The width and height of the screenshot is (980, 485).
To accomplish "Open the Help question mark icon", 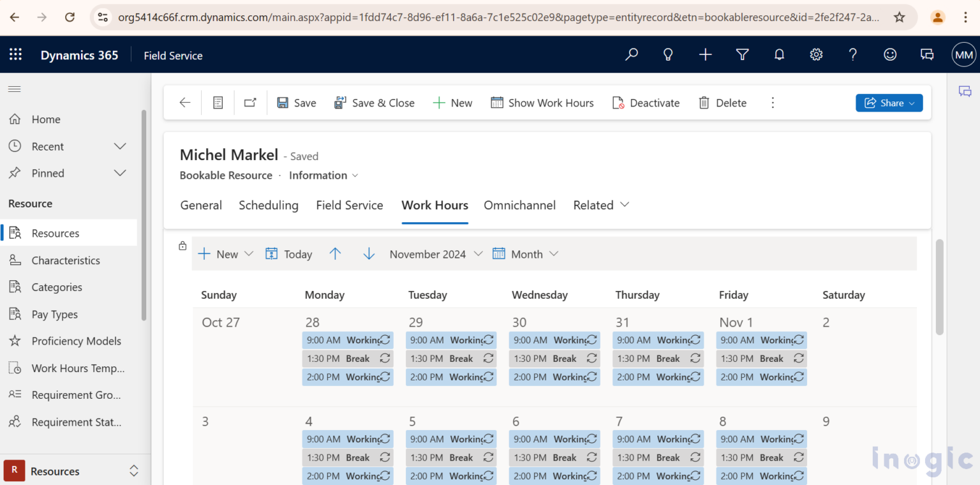I will pos(852,54).
